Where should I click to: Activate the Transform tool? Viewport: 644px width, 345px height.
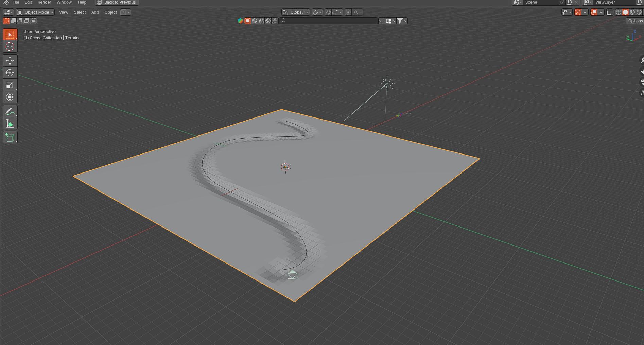[x=10, y=97]
